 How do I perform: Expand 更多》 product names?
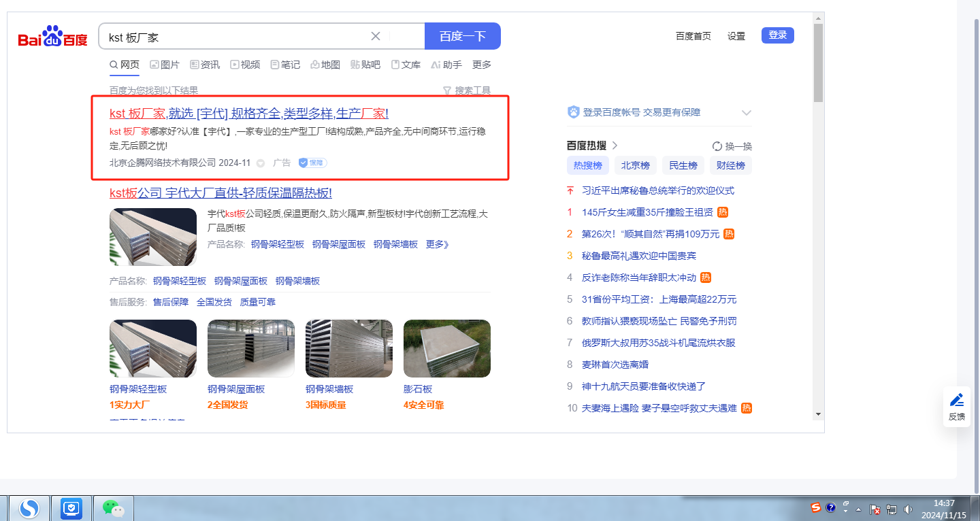click(438, 244)
